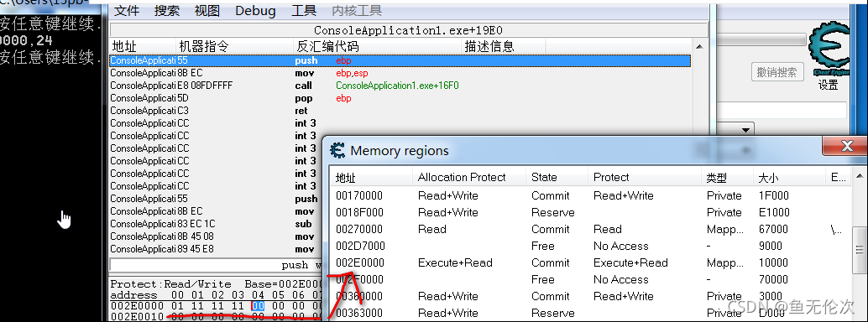
Task: Select the mov ebp,esp instruction row
Action: [400, 73]
